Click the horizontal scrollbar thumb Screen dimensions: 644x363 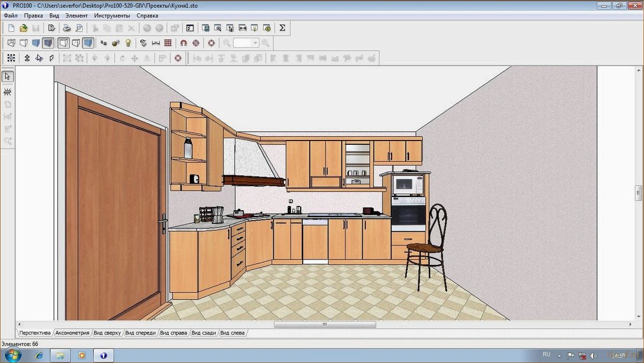[x=325, y=324]
